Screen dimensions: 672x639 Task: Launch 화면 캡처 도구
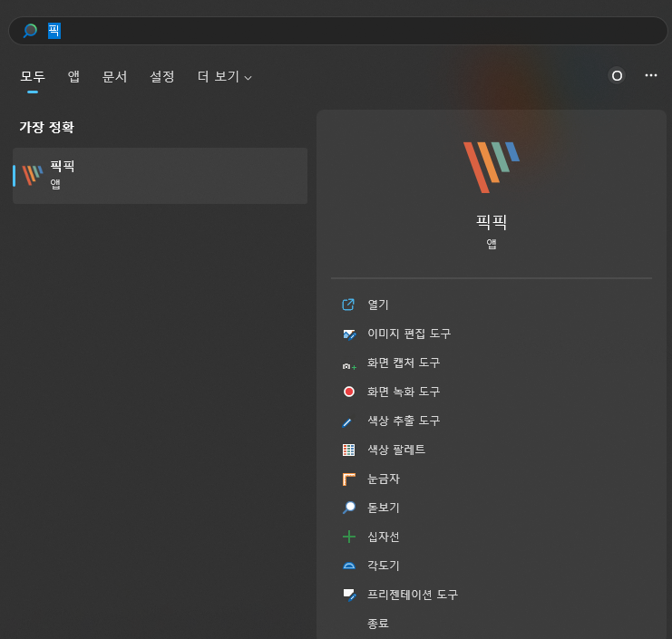(x=404, y=363)
